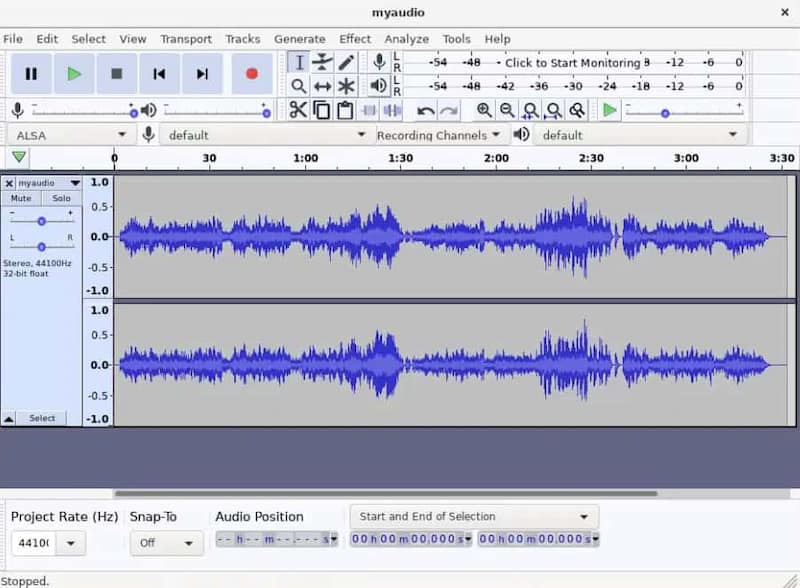The width and height of the screenshot is (800, 588).
Task: Open the Generate menu
Action: 299,39
